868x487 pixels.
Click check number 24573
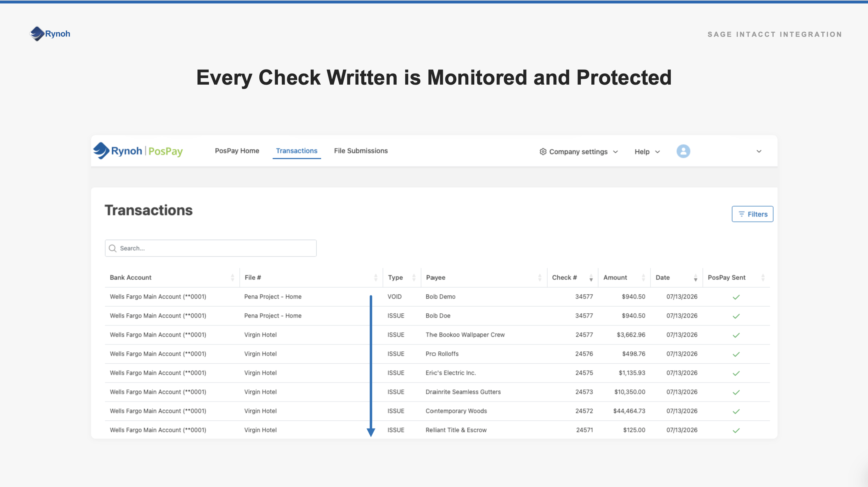[x=584, y=392]
